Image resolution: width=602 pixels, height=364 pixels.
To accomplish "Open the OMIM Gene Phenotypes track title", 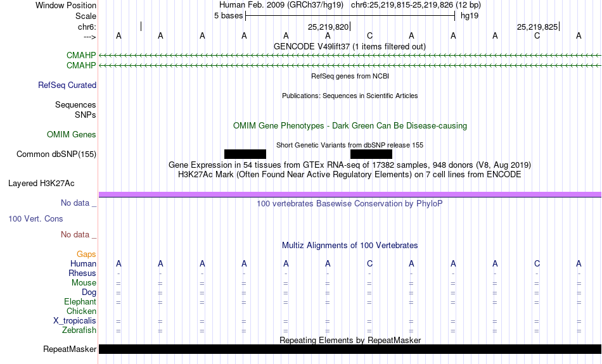I will [x=350, y=126].
